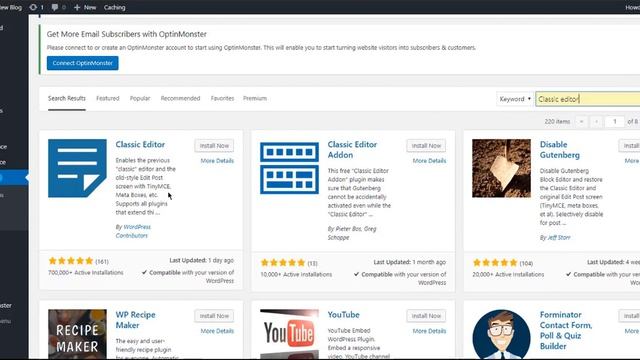
Task: Click the Classic Editor Addon star rating
Action: 283,262
